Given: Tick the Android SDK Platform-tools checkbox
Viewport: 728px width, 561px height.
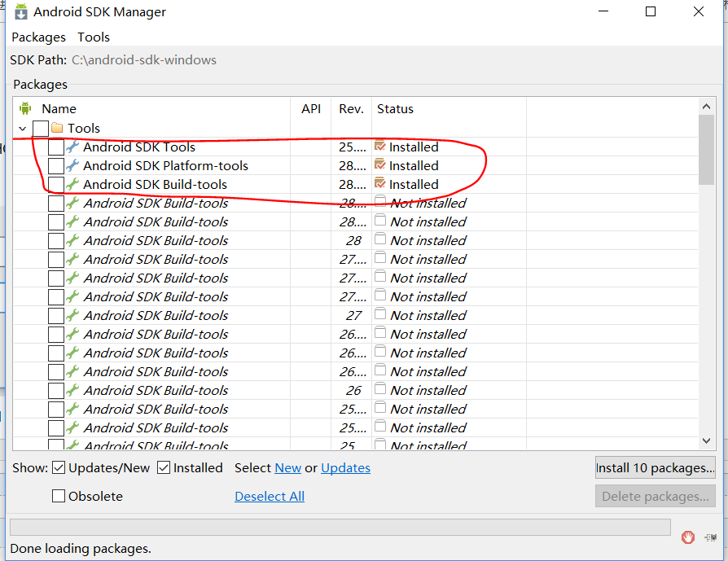Looking at the screenshot, I should point(56,166).
